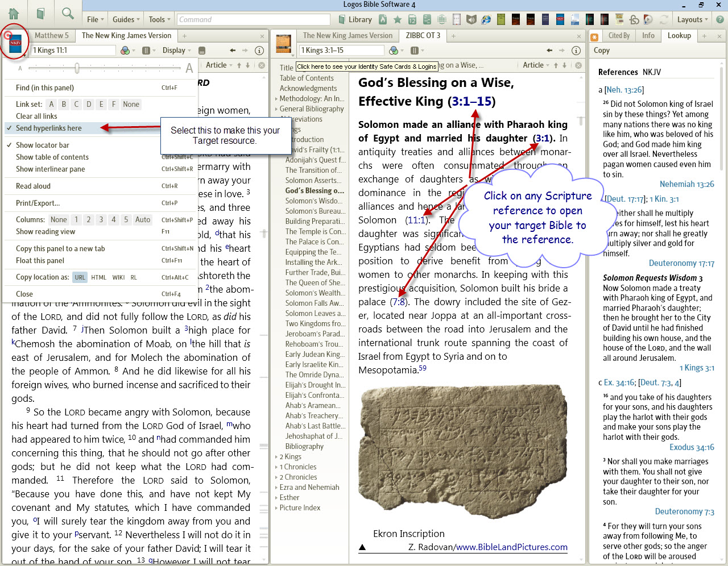Click the 1 Kings 11:1 reference box
Screen dimensions: 728x566
pos(73,51)
